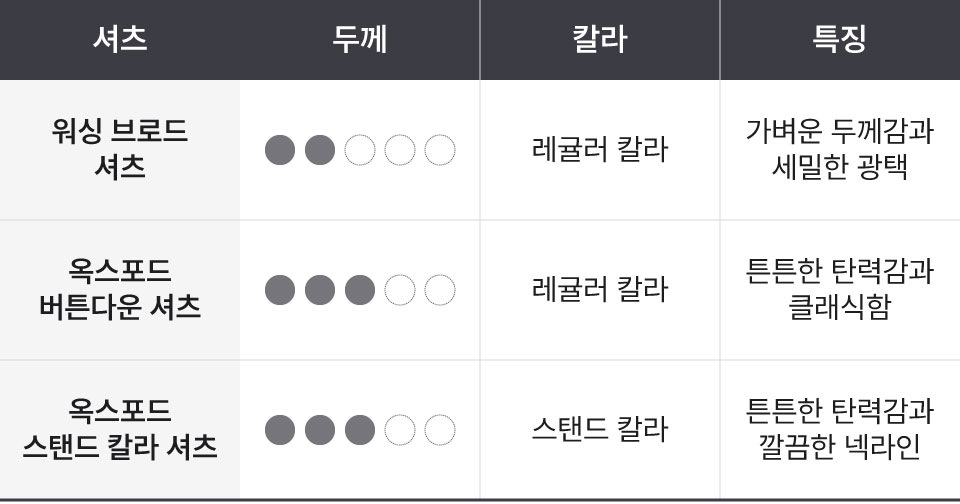Click the 셔츠 column header
Image resolution: width=960 pixels, height=504 pixels.
[x=120, y=39]
